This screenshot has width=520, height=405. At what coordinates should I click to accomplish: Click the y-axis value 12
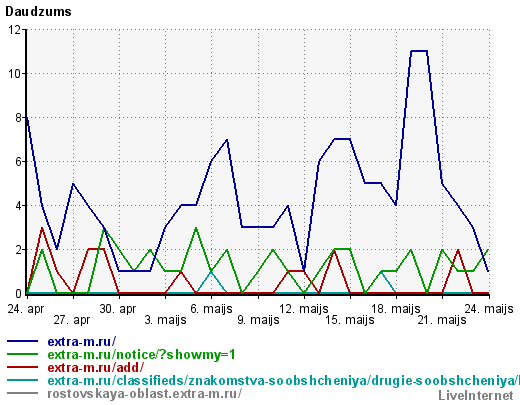point(15,30)
